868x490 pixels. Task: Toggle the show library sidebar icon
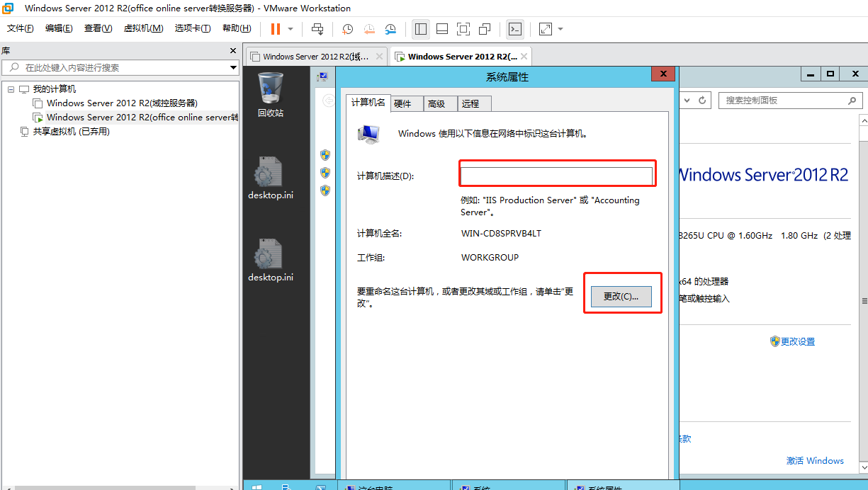[x=421, y=29]
